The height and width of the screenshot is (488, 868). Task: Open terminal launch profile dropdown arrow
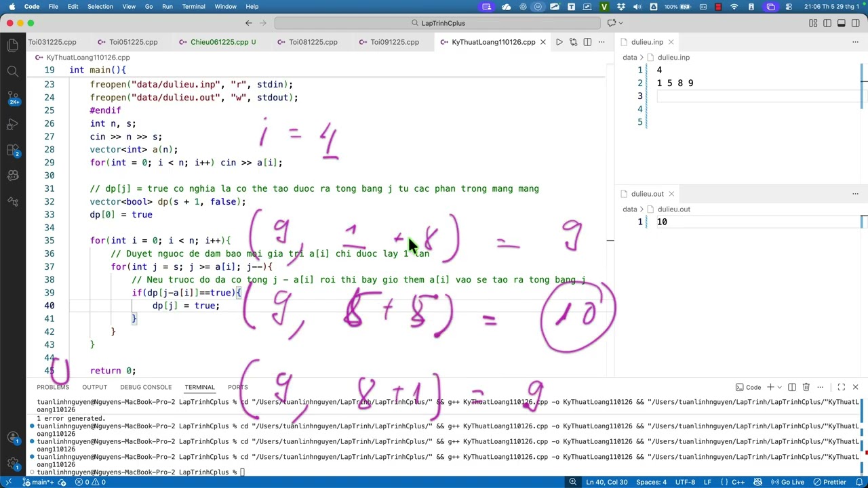[779, 387]
